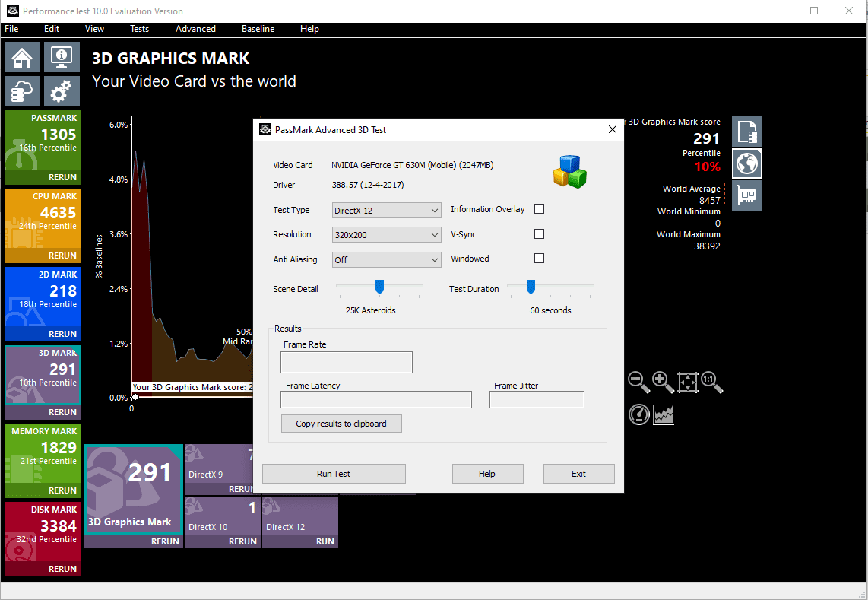Open the Edit menu
This screenshot has width=868, height=600.
[x=52, y=29]
